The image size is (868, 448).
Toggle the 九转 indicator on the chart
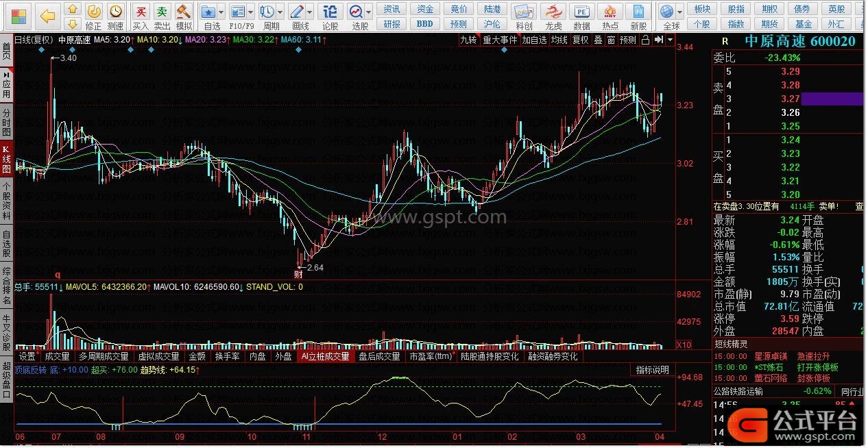(469, 40)
